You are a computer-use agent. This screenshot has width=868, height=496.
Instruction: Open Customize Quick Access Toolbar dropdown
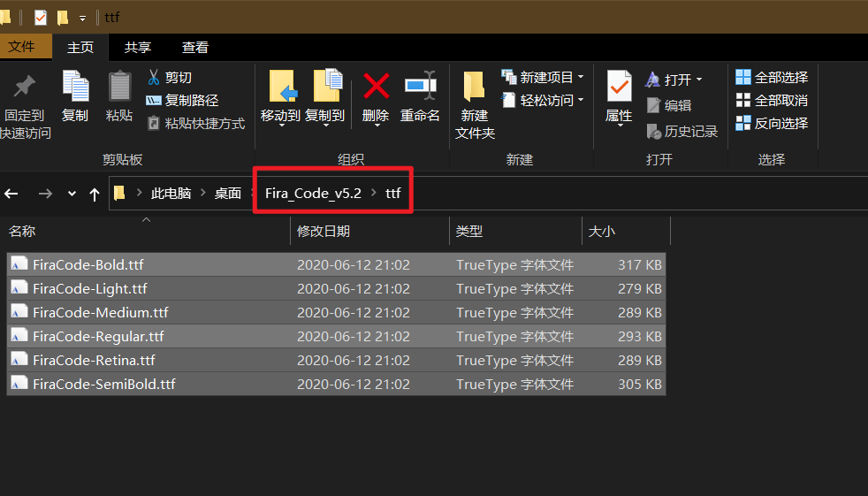point(82,19)
